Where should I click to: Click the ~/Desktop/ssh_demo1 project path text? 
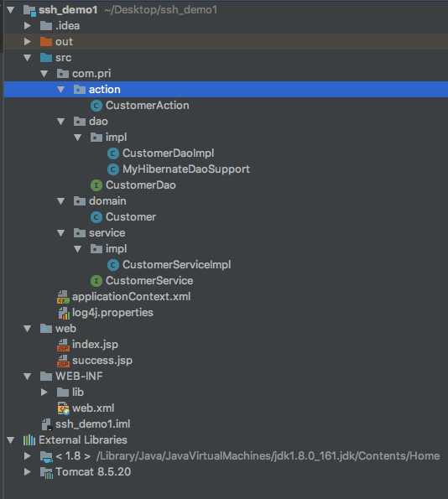click(161, 10)
